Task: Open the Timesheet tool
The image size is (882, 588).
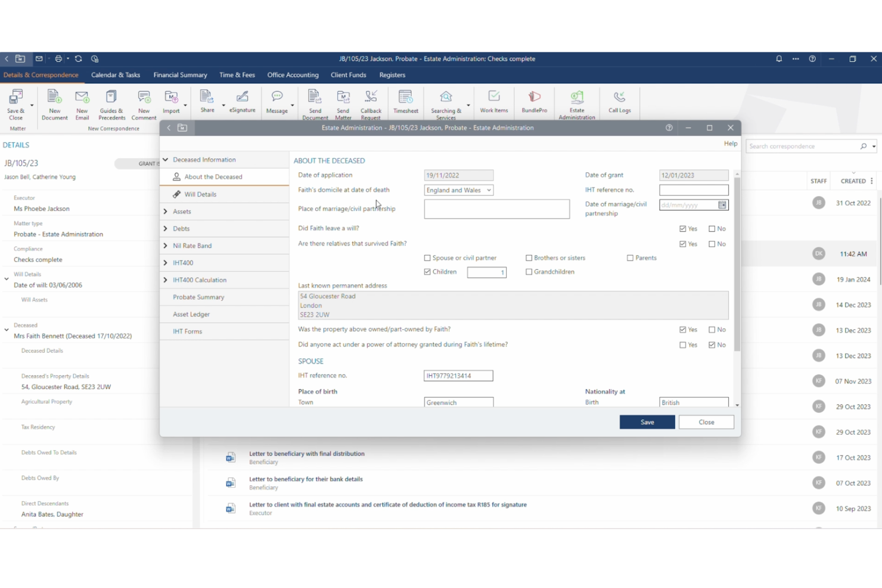Action: [x=406, y=102]
